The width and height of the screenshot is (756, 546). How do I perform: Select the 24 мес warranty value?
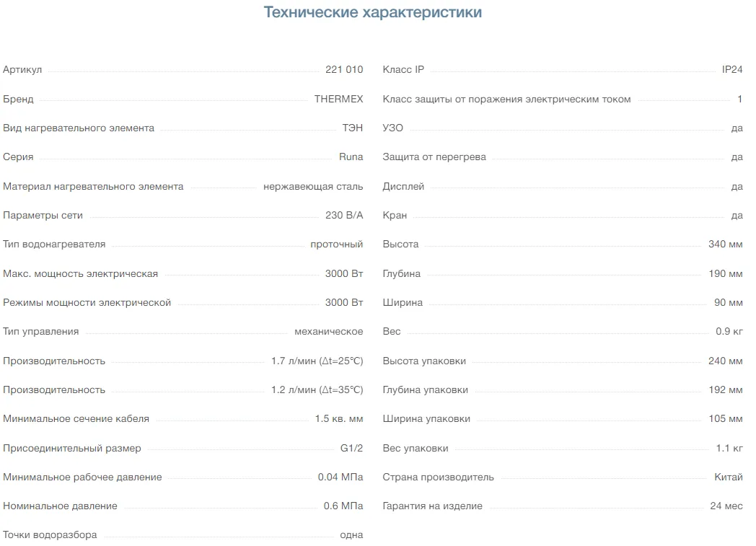tap(726, 506)
